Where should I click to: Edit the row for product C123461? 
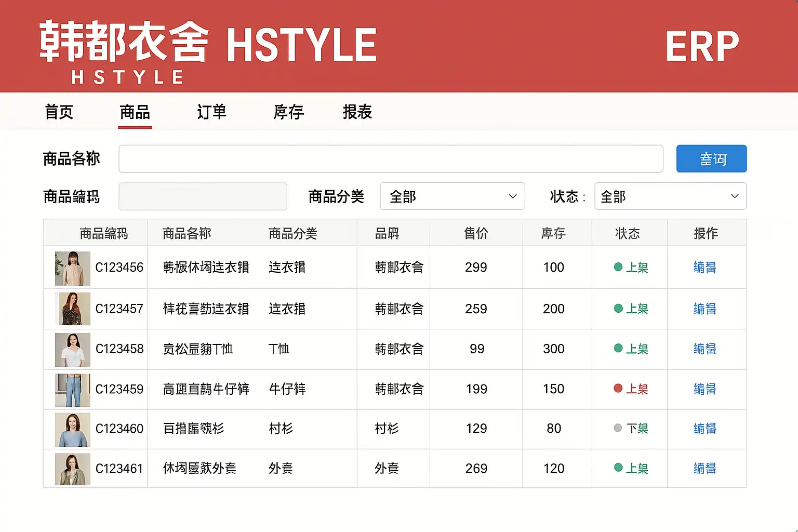[704, 469]
